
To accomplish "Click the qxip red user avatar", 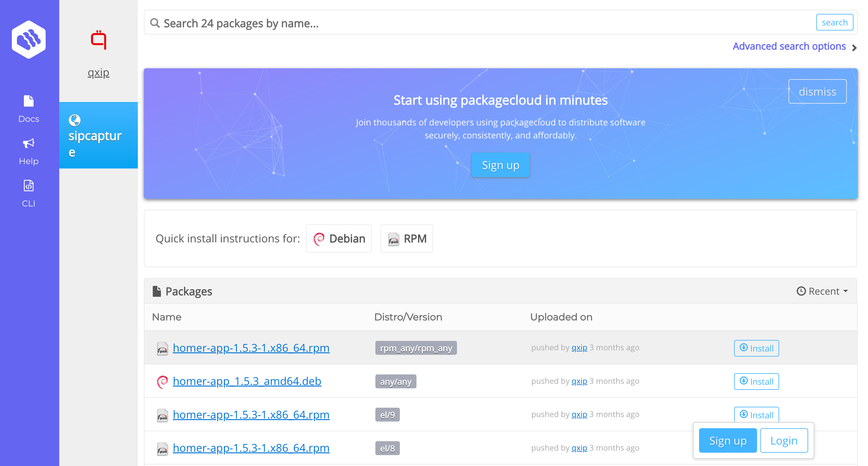I will click(99, 40).
